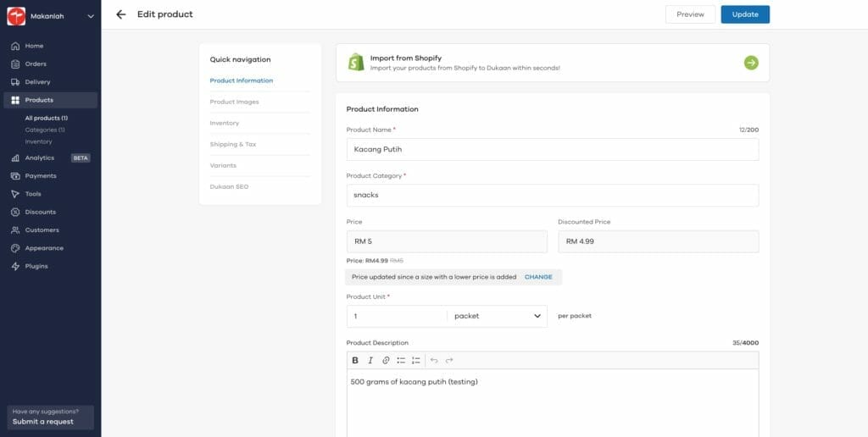Open the Makaniah store switcher dropdown
The image size is (868, 437).
tap(90, 16)
